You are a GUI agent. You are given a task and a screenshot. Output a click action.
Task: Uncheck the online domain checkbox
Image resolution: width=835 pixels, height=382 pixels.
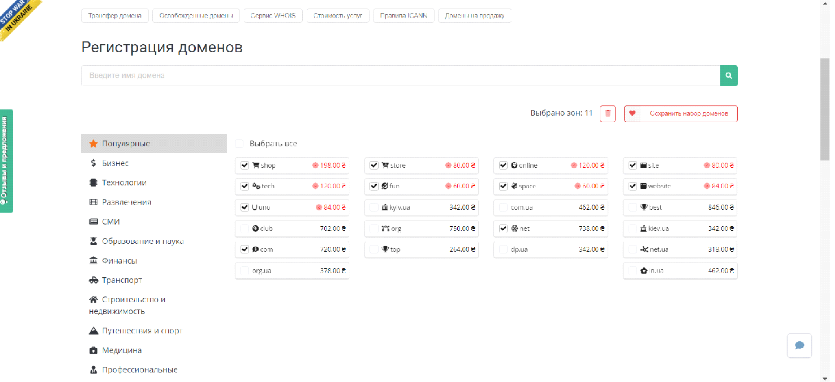(x=503, y=166)
